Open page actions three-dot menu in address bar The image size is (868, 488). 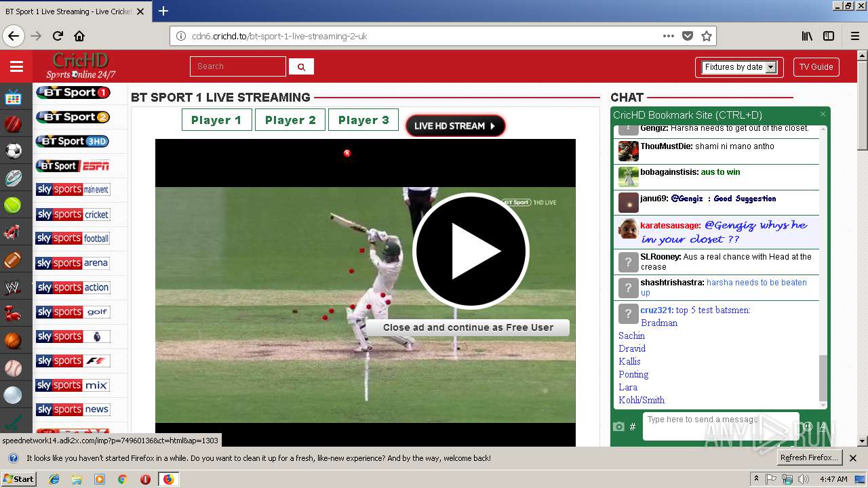(669, 36)
